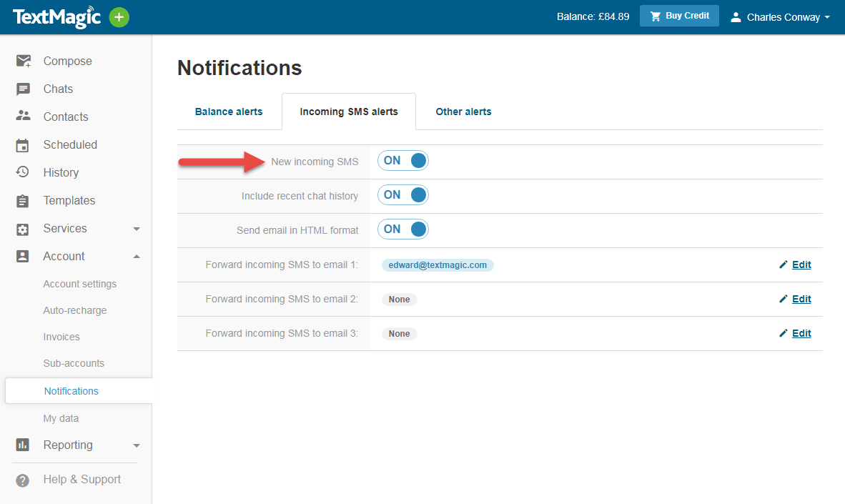Viewport: 845px width, 504px height.
Task: Select the edward@textmagic.com email chip
Action: point(438,265)
